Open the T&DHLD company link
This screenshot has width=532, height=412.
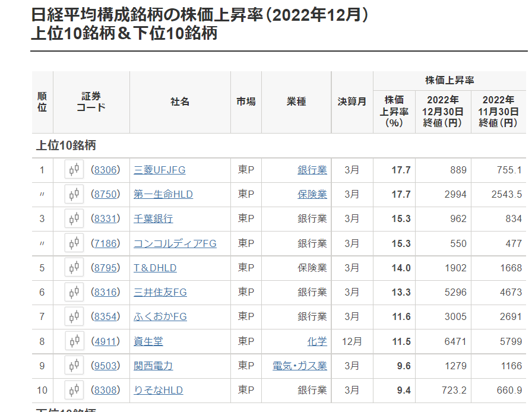pos(155,268)
